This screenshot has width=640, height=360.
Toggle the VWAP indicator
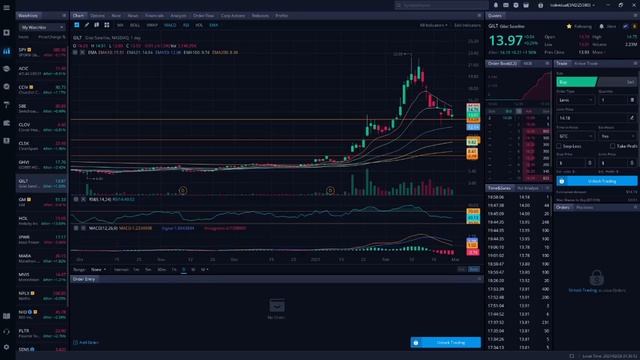click(x=152, y=25)
